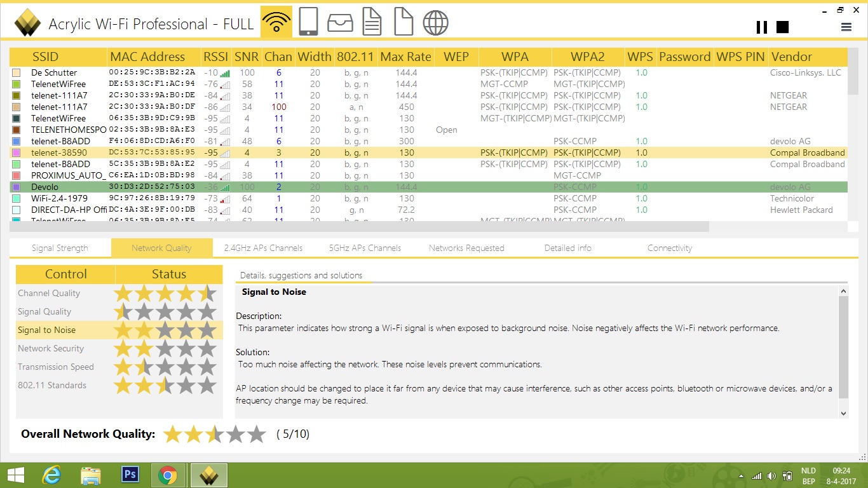Click the network list horizontal scrollbar
The height and width of the screenshot is (488, 868).
coord(359,227)
